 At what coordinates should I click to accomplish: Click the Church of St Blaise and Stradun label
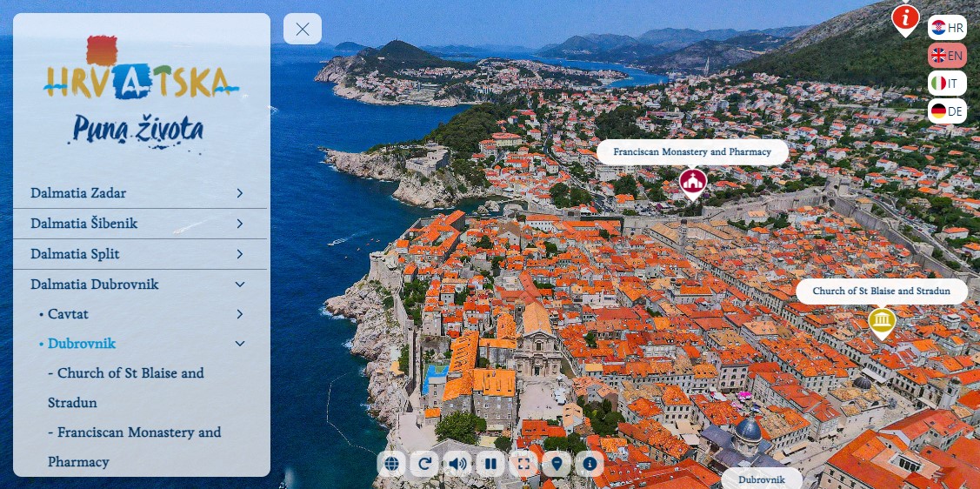[881, 291]
